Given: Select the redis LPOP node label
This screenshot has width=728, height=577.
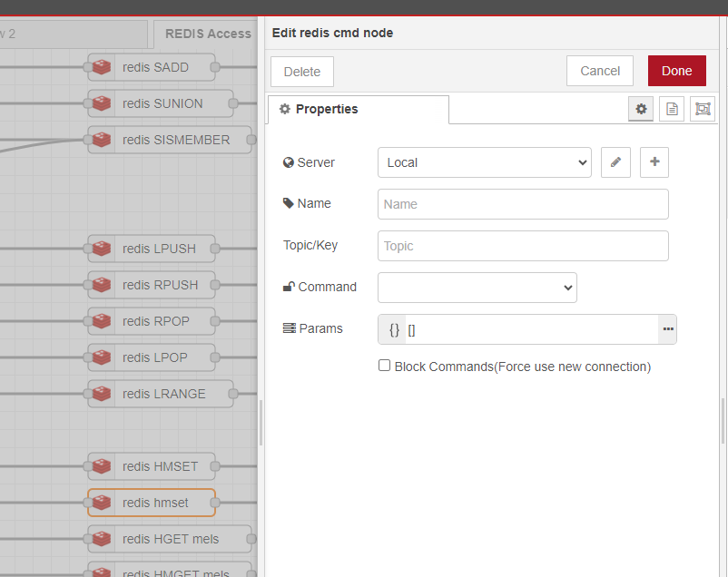Looking at the screenshot, I should [x=155, y=357].
